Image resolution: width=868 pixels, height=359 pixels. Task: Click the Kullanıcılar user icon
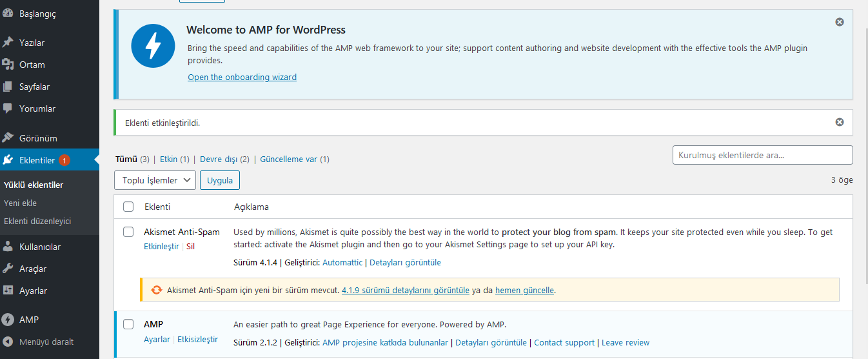(8, 247)
